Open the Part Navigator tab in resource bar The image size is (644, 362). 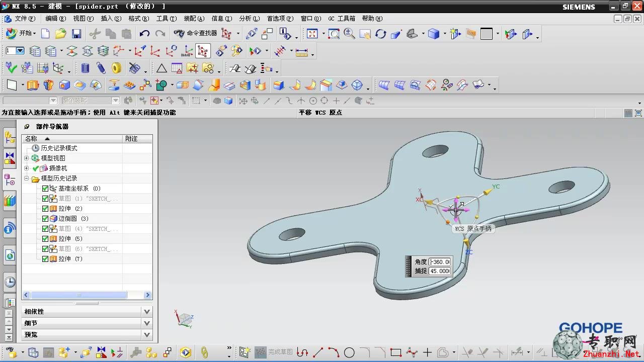click(10, 179)
